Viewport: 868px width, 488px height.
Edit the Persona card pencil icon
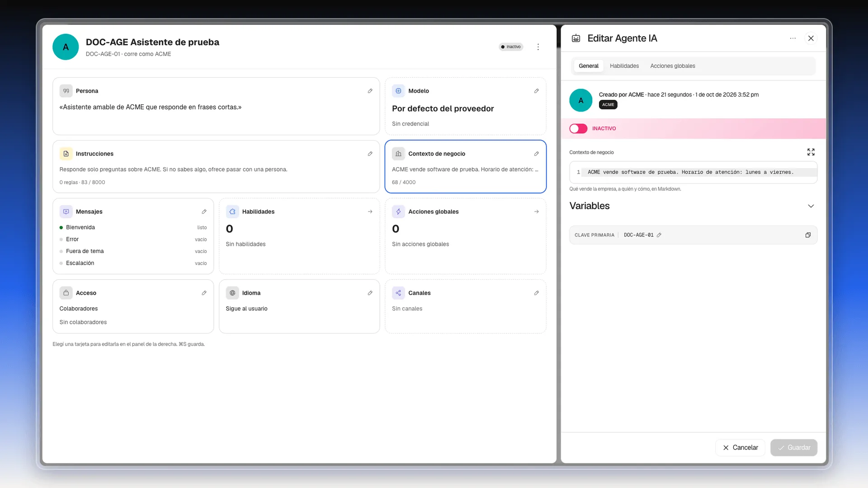(370, 91)
